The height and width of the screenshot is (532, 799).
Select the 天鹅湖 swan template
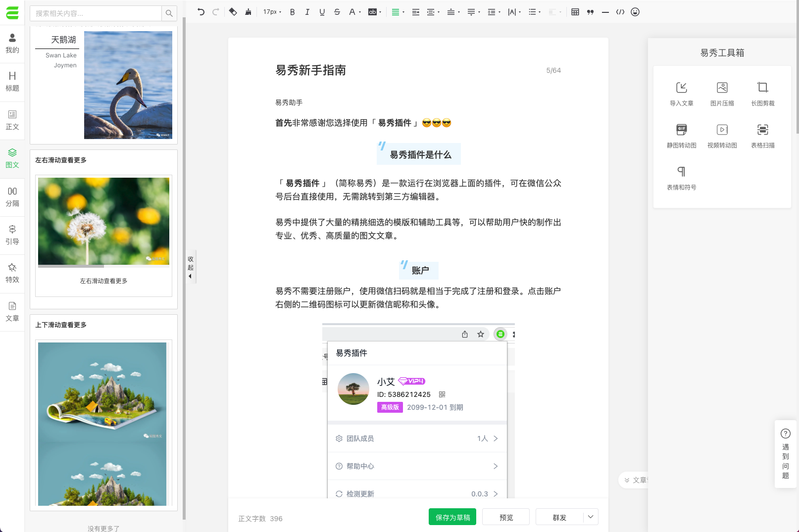pos(103,85)
